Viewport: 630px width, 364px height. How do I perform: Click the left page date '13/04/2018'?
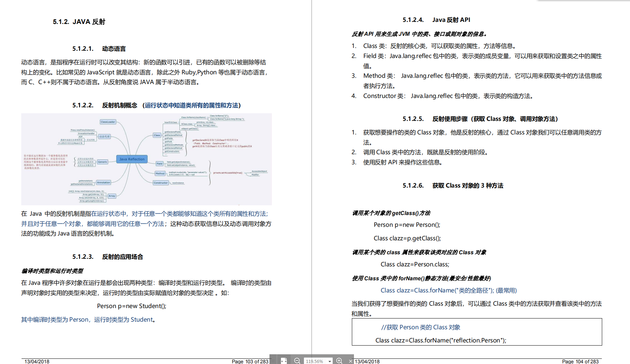tap(37, 362)
